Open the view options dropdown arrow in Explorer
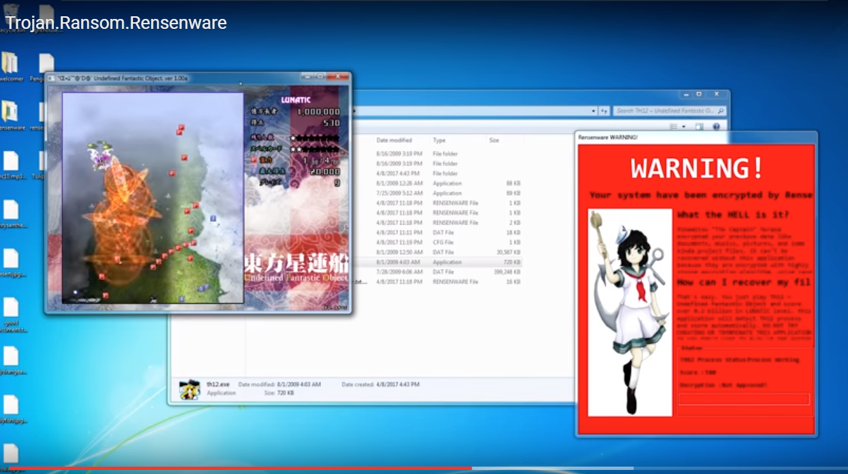The height and width of the screenshot is (474, 848). [684, 127]
